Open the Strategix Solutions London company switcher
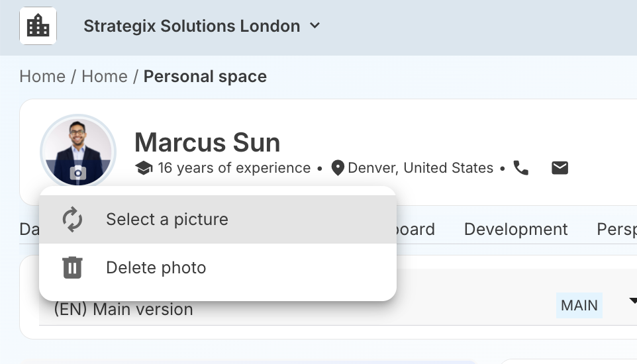Screen dimensions: 637x364 (x=191, y=26)
